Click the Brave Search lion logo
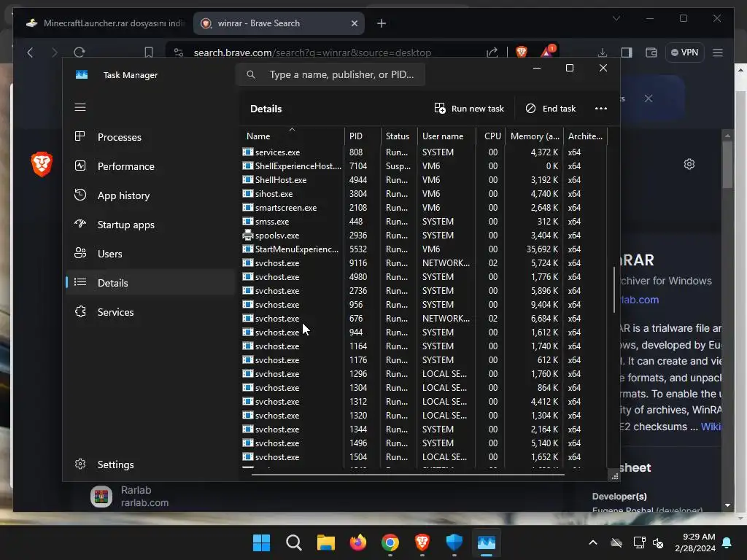 (x=42, y=164)
